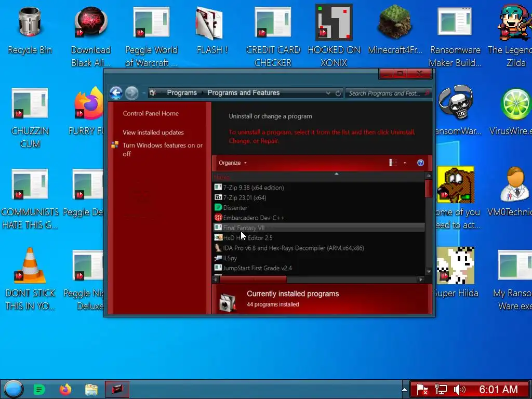
Task: Show hidden tray icons arrow
Action: pos(404,390)
